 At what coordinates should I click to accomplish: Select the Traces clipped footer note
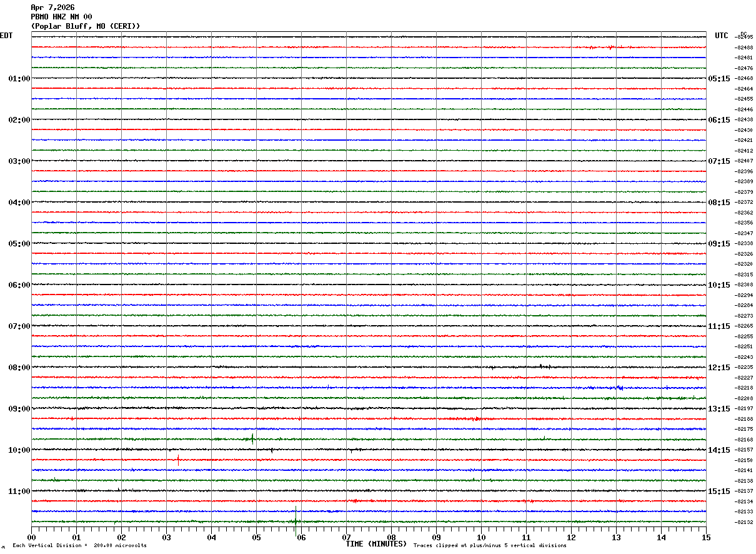tap(490, 545)
